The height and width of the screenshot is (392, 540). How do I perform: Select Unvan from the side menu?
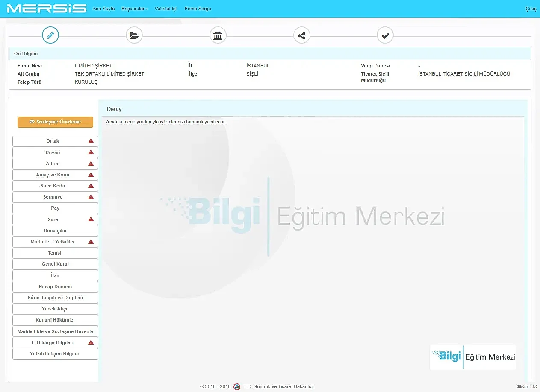[x=53, y=152]
